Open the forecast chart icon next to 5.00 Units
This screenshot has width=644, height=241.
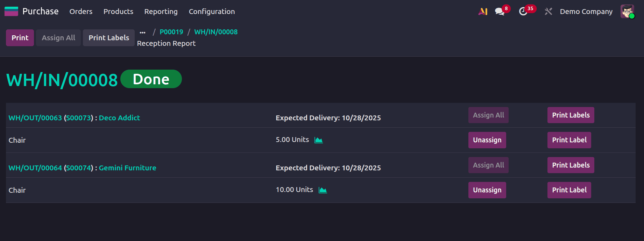tap(319, 140)
